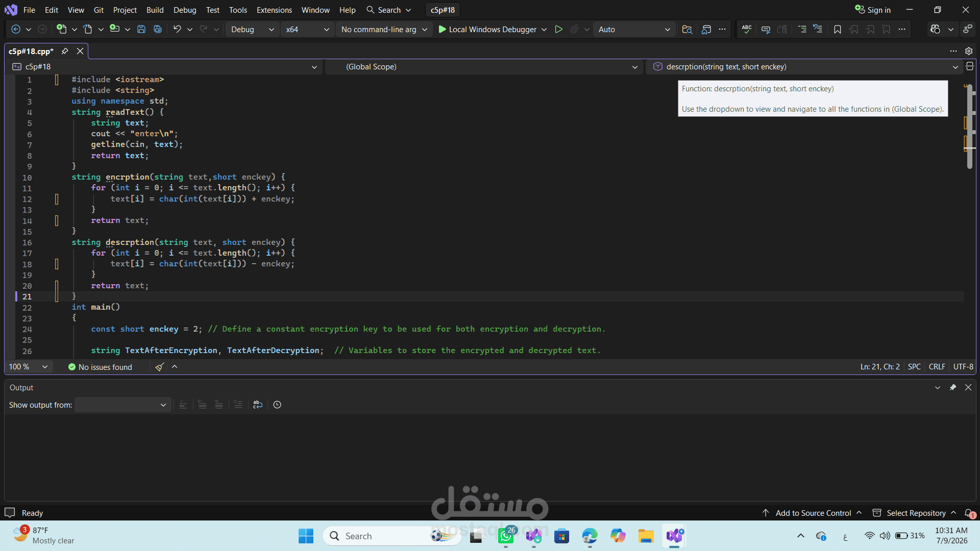Open the Project menu
This screenshot has height=551, width=980.
125,10
